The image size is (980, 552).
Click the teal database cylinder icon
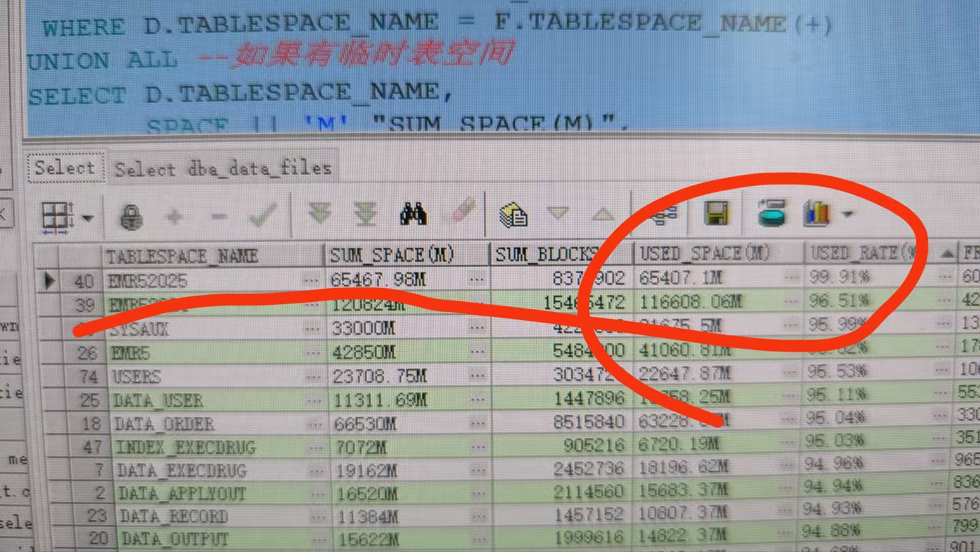[x=772, y=212]
